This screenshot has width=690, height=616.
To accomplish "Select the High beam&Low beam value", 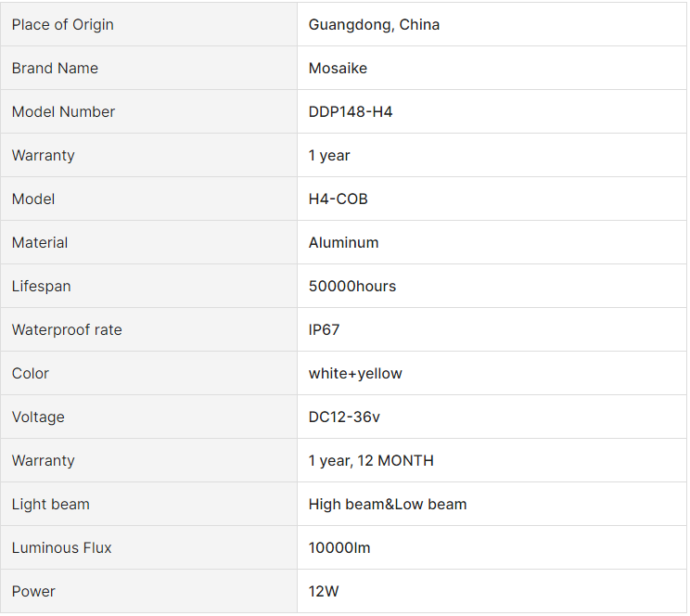I will coord(388,504).
